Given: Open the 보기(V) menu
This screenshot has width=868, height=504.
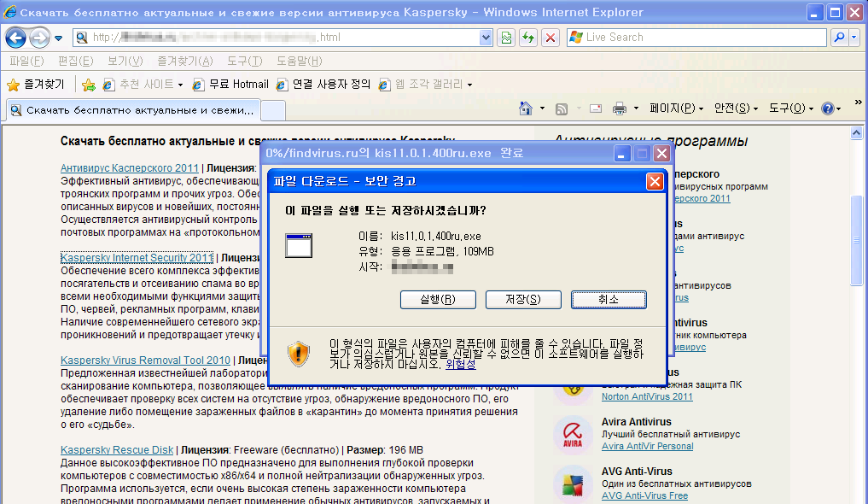Looking at the screenshot, I should [x=125, y=61].
